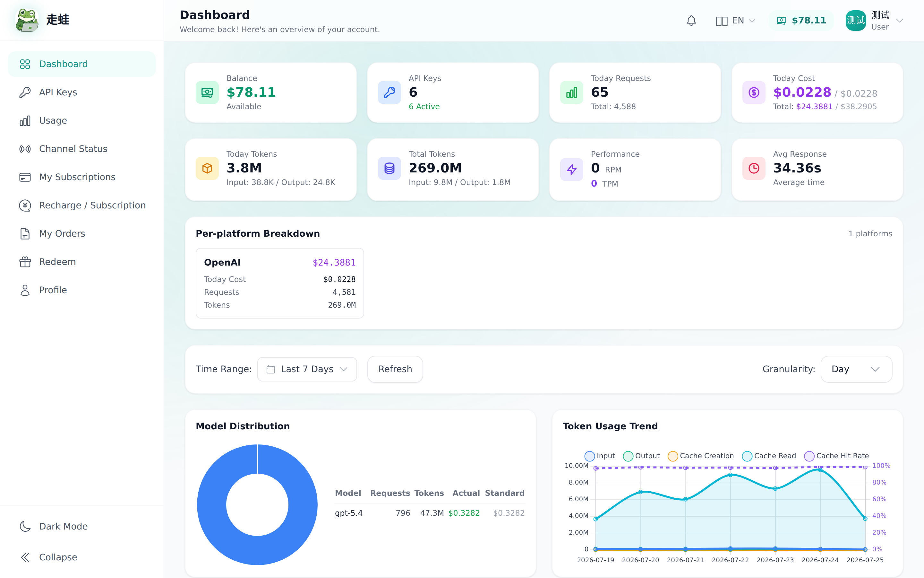Screen dimensions: 924x578
Task: Click the header balance cash icon
Action: pyautogui.click(x=781, y=21)
